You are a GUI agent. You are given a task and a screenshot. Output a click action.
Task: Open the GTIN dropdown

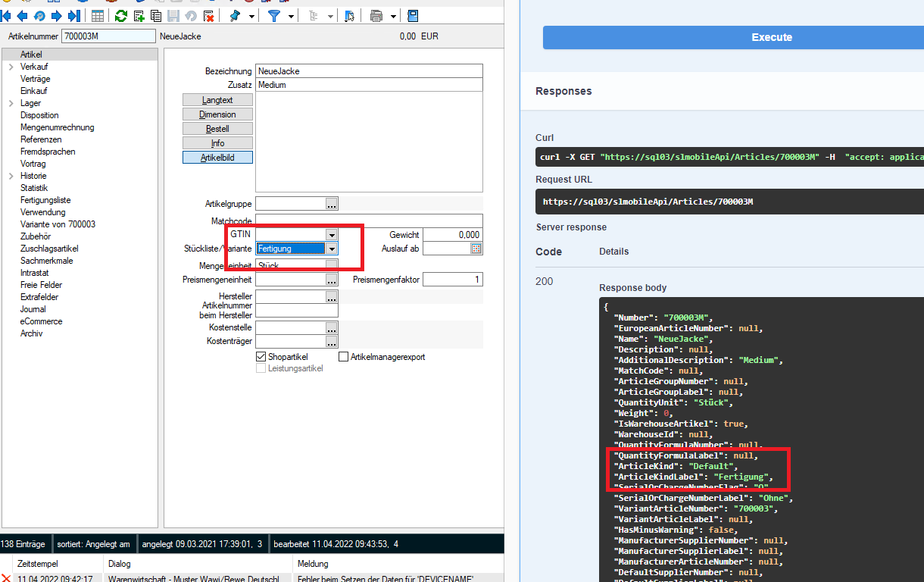(332, 234)
